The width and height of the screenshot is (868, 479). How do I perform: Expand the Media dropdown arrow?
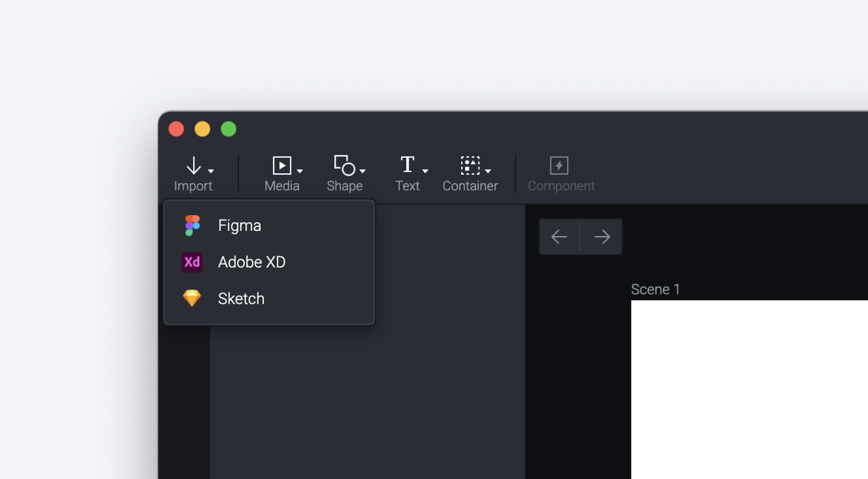(300, 171)
